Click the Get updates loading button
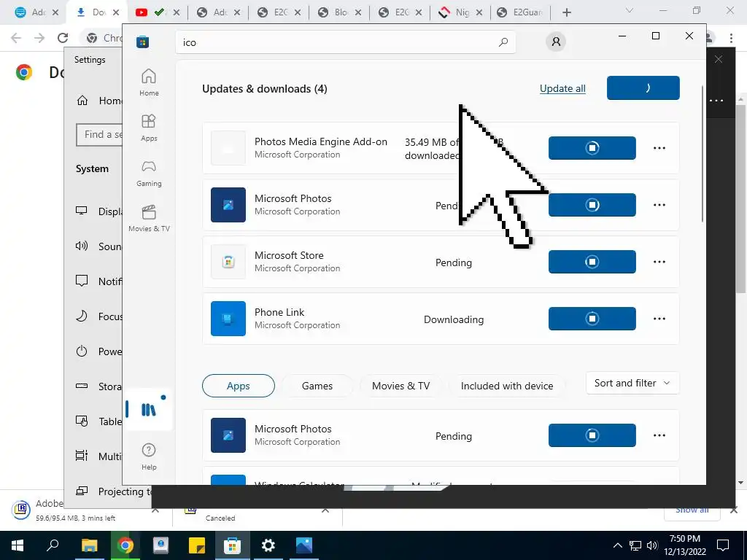The height and width of the screenshot is (560, 747). click(x=643, y=87)
